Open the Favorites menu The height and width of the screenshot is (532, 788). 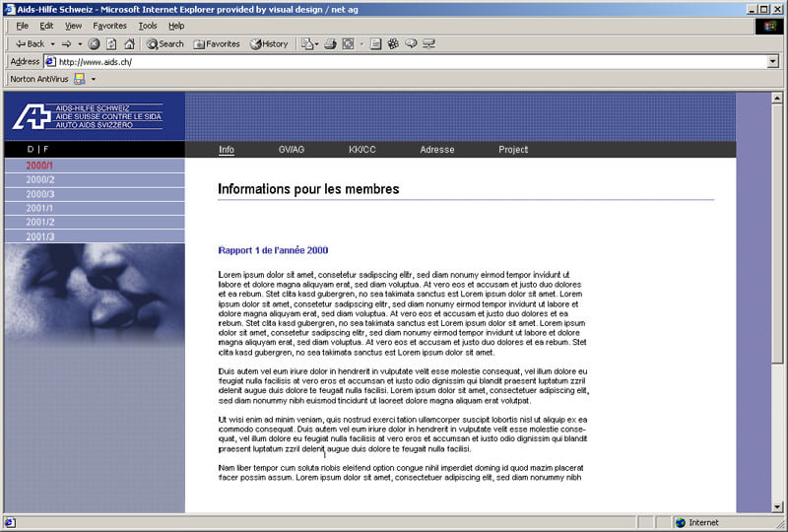coord(109,26)
